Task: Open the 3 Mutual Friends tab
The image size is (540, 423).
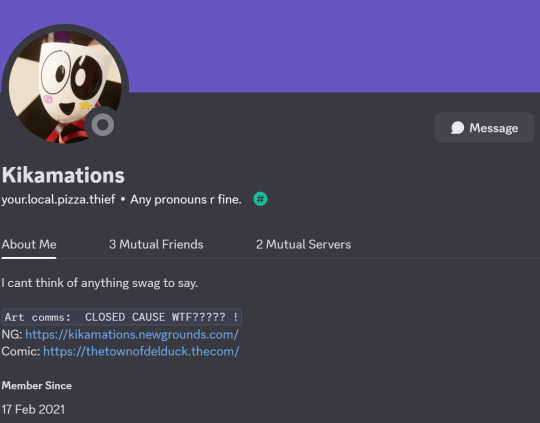Action: click(156, 245)
